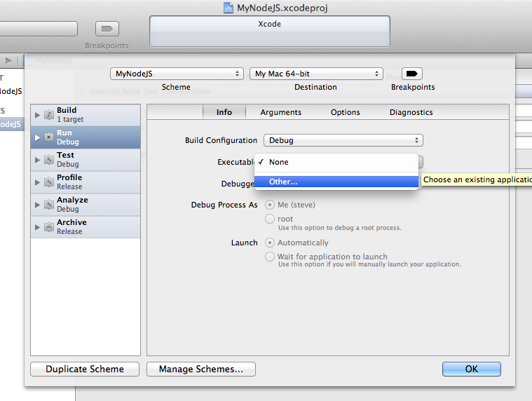The image size is (532, 401).
Task: Click the Build action hammer icon
Action: (49, 115)
